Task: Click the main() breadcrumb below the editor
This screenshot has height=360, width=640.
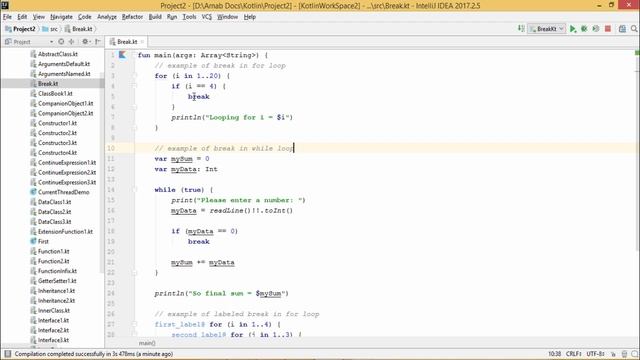Action: point(147,343)
